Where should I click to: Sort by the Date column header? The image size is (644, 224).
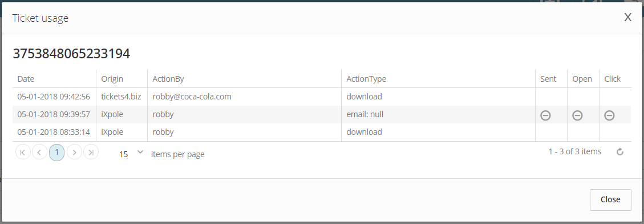26,79
